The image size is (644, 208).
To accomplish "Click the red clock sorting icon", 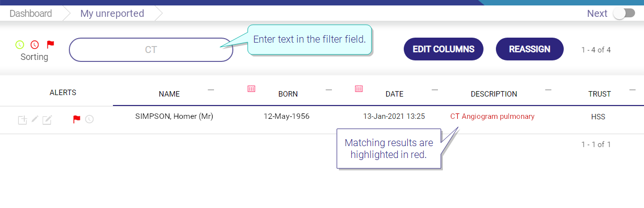I will [35, 45].
